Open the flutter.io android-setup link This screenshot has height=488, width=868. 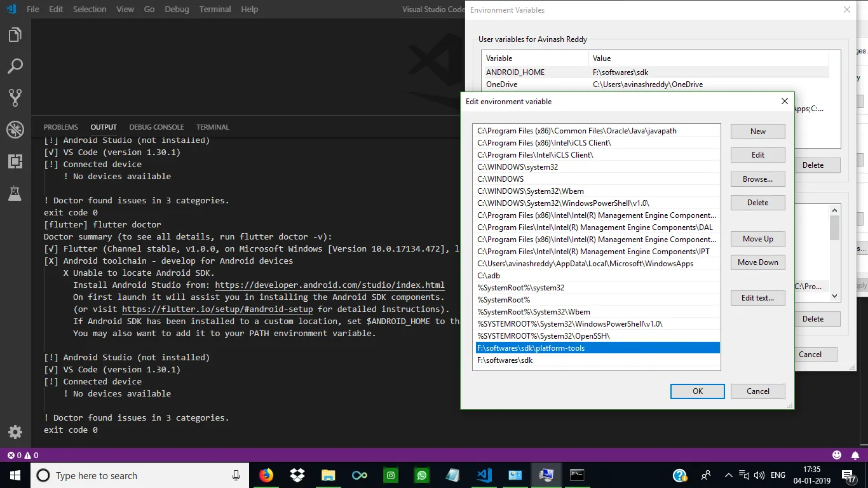[217, 309]
